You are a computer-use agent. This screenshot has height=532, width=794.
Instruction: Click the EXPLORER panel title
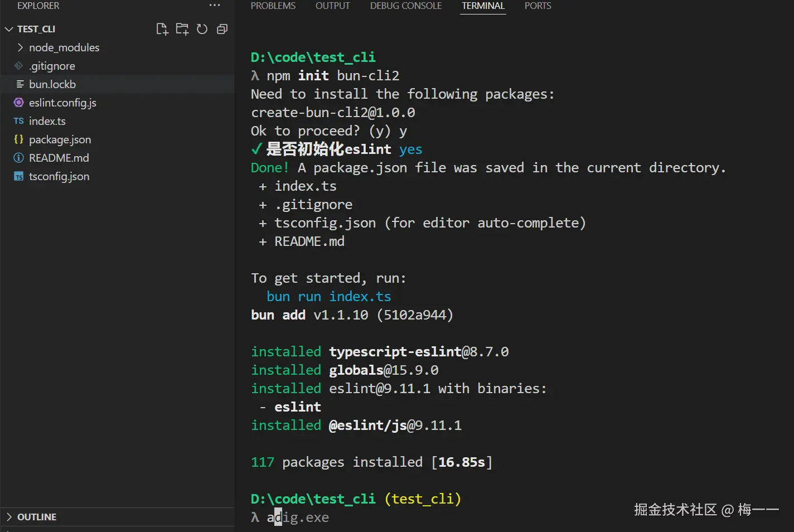(x=38, y=6)
